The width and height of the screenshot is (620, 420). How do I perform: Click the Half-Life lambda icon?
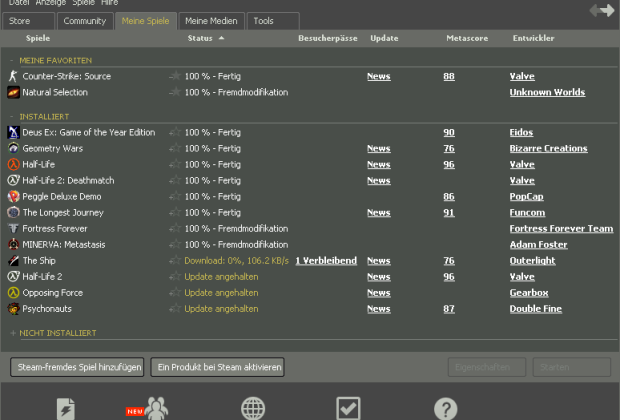[x=13, y=165]
